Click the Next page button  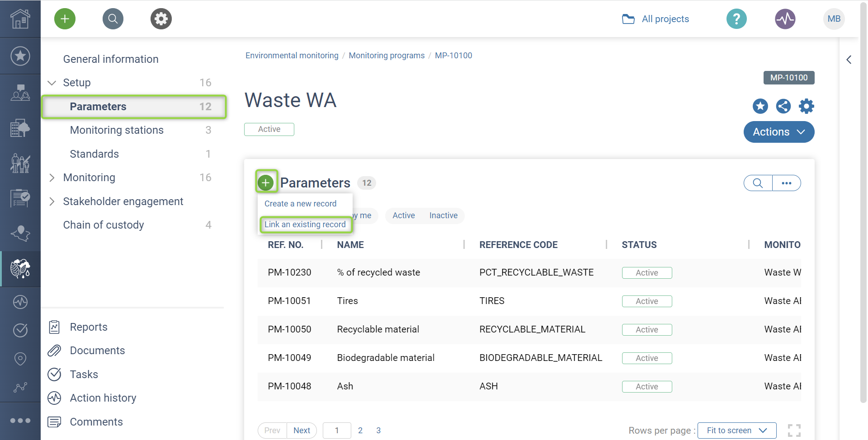(x=302, y=431)
